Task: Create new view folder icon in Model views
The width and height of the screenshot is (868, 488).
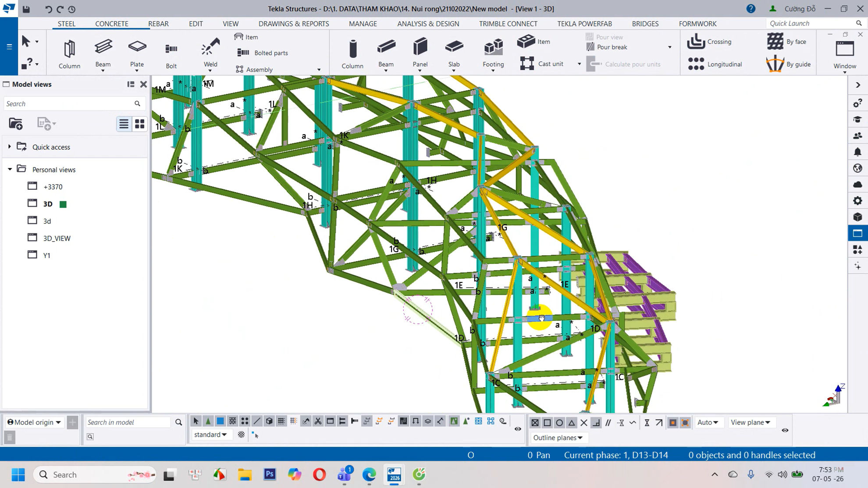Action: click(15, 124)
